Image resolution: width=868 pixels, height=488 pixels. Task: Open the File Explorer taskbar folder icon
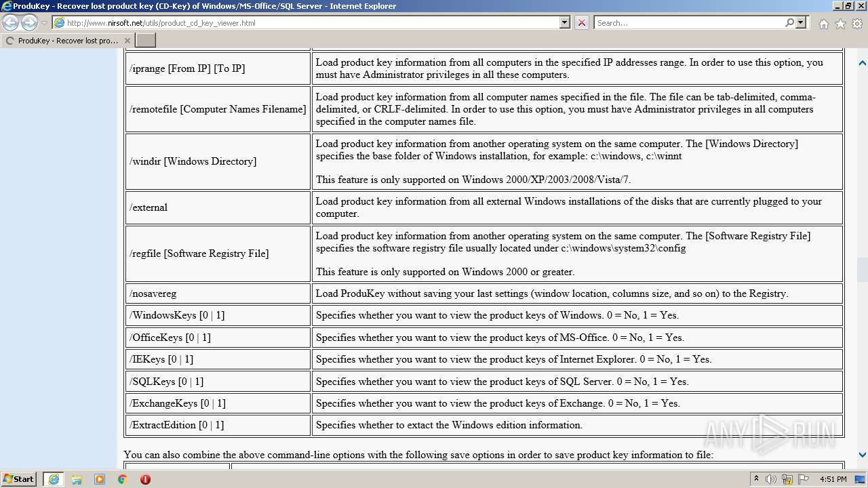point(77,479)
